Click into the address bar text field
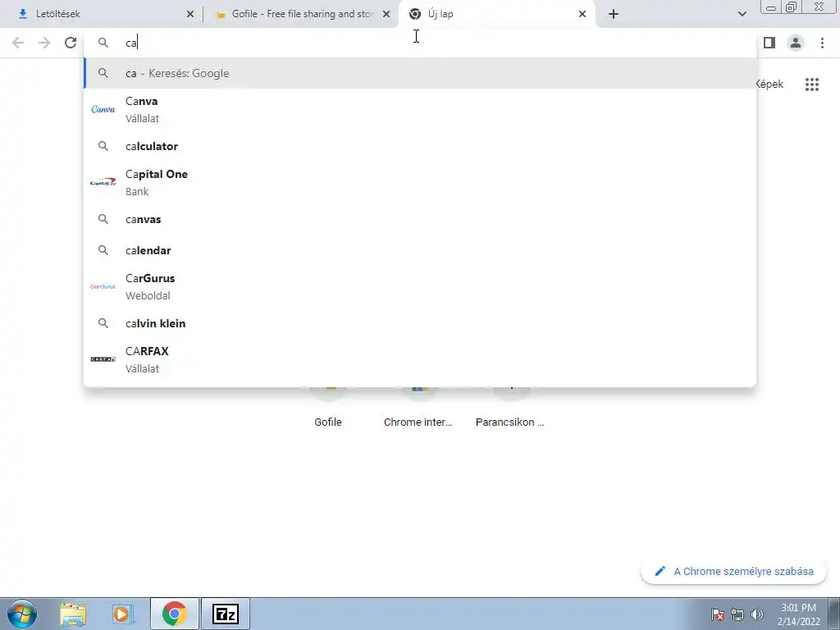 (420, 43)
